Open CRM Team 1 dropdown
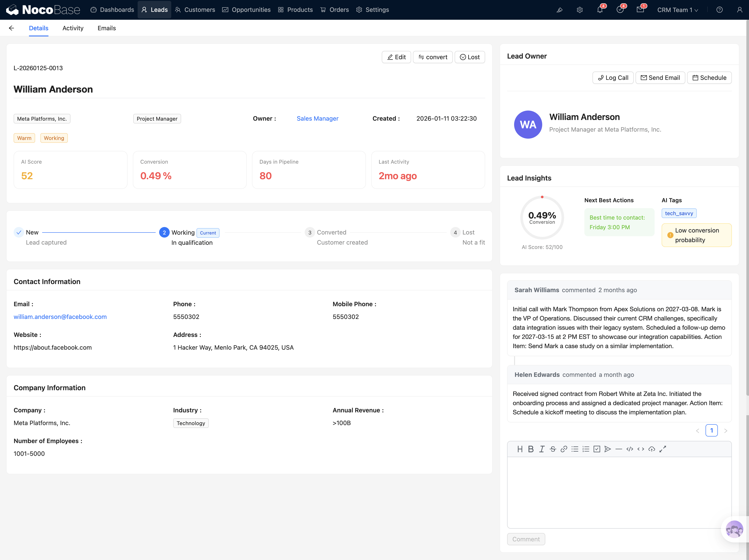Viewport: 749px width, 560px height. pos(677,10)
